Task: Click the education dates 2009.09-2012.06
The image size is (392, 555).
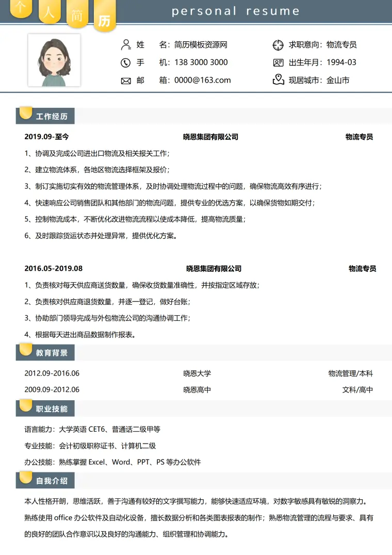Action: coord(52,389)
